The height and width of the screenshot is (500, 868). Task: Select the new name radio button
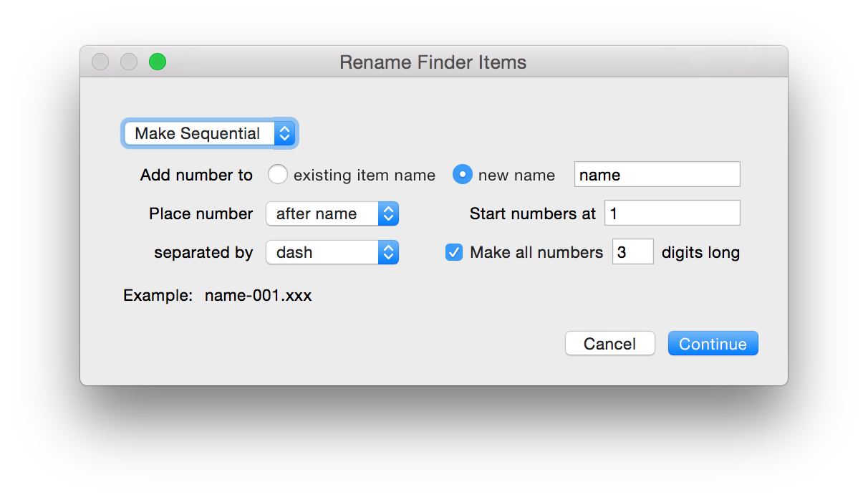[463, 175]
